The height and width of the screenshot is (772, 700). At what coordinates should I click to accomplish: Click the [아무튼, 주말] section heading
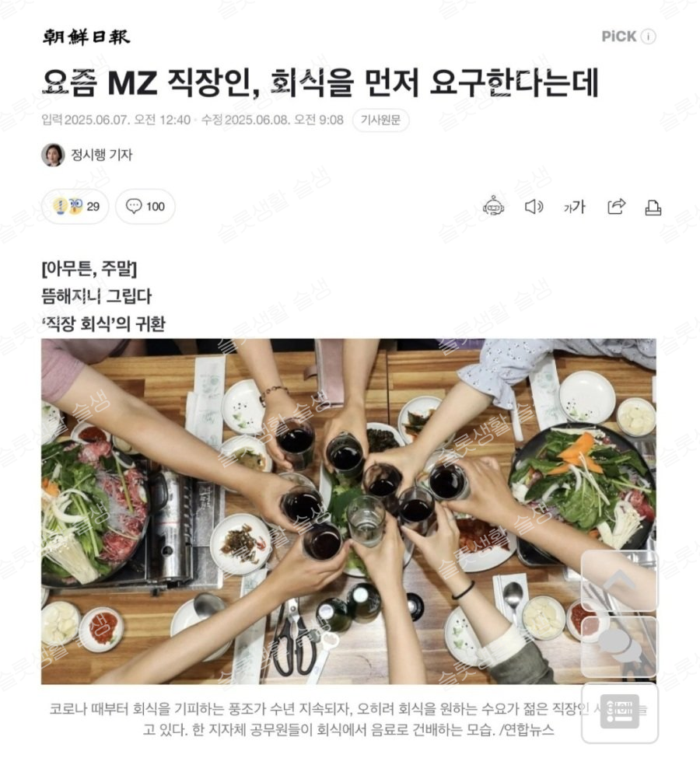(x=89, y=269)
